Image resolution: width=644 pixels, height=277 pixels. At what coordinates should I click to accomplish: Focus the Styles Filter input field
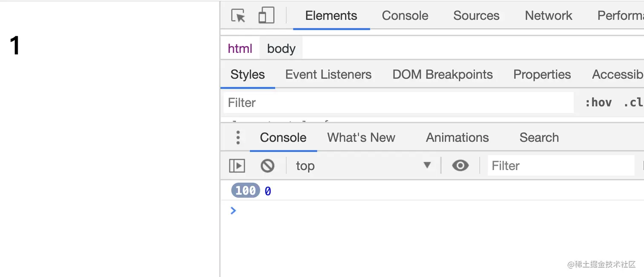(x=399, y=103)
